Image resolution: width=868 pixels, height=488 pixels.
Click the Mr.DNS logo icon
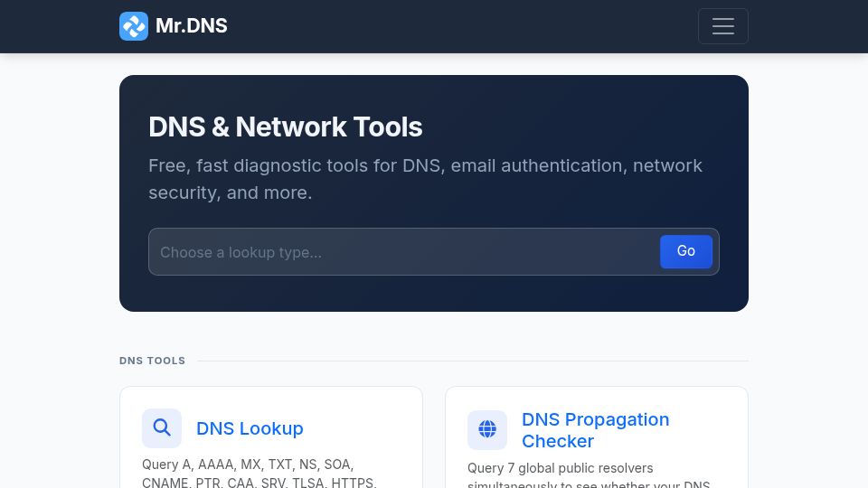pos(134,26)
